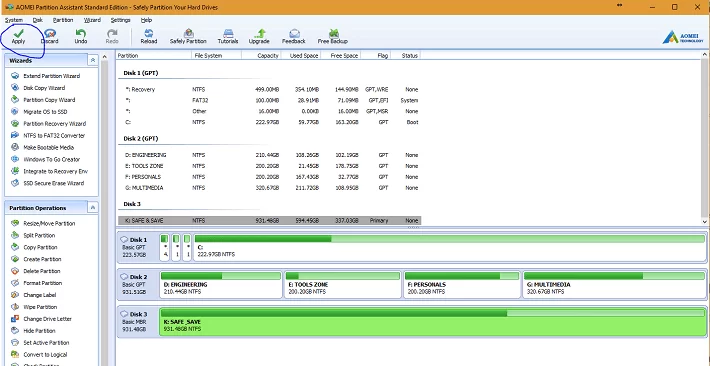Launch the Disk Copy Wizard

click(x=44, y=88)
